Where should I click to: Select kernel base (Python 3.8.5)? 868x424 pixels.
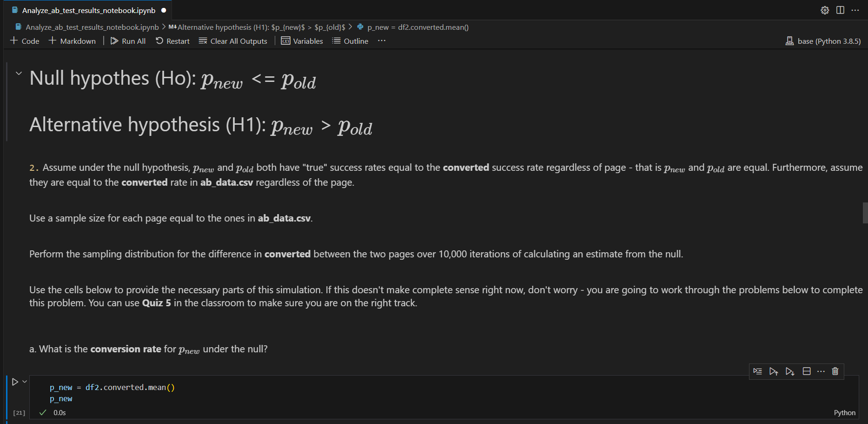point(823,41)
